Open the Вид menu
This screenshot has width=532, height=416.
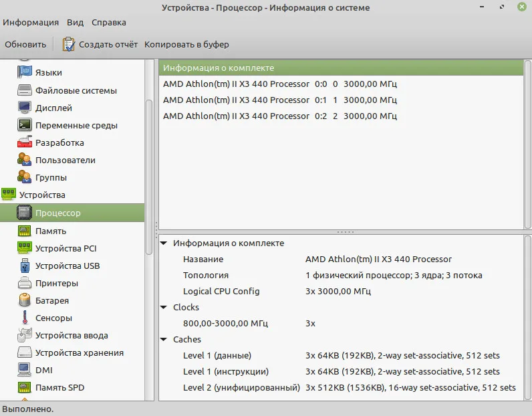[75, 23]
